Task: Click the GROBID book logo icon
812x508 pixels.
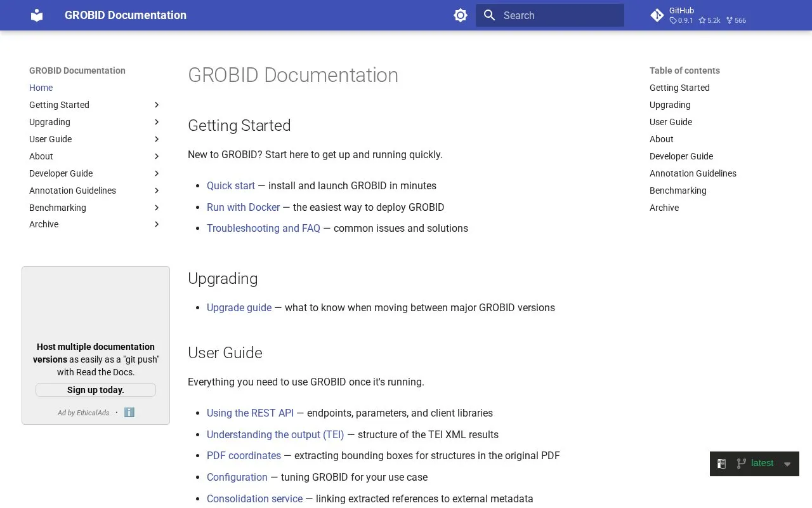Action: click(37, 15)
